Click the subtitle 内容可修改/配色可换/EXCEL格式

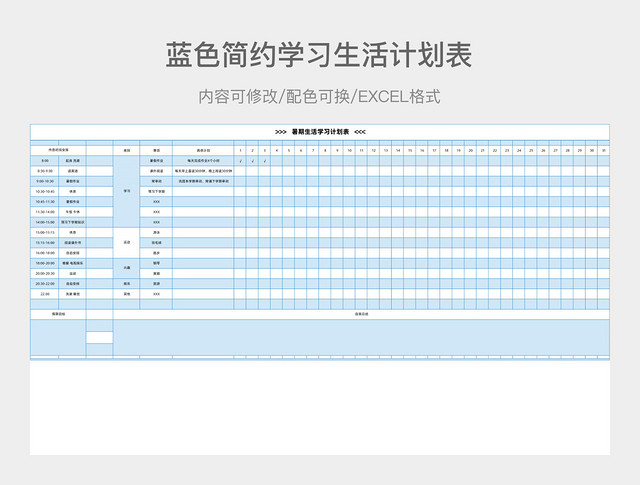pyautogui.click(x=320, y=97)
